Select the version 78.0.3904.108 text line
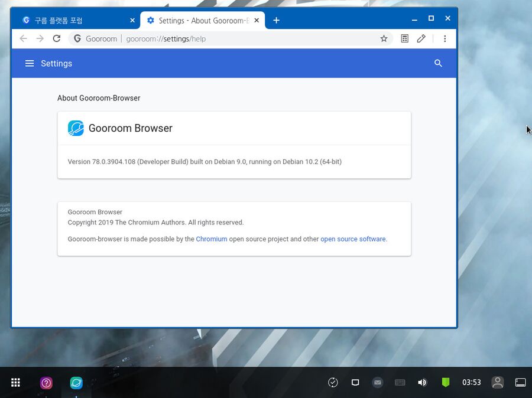The height and width of the screenshot is (398, 532). pyautogui.click(x=205, y=162)
